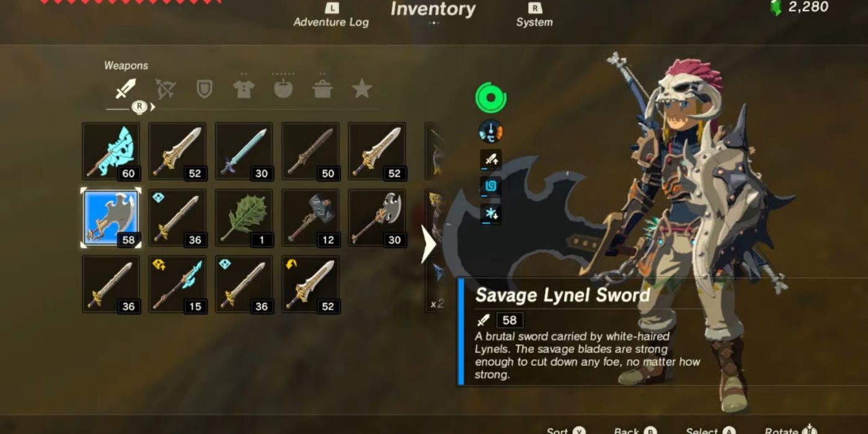Screen dimensions: 868x434
Task: Select the iron sledgehammer with 12 damage
Action: [311, 218]
